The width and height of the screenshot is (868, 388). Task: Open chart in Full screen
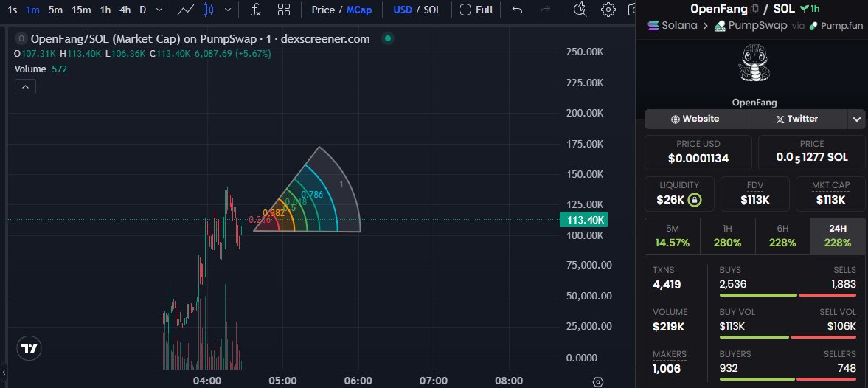tap(476, 10)
